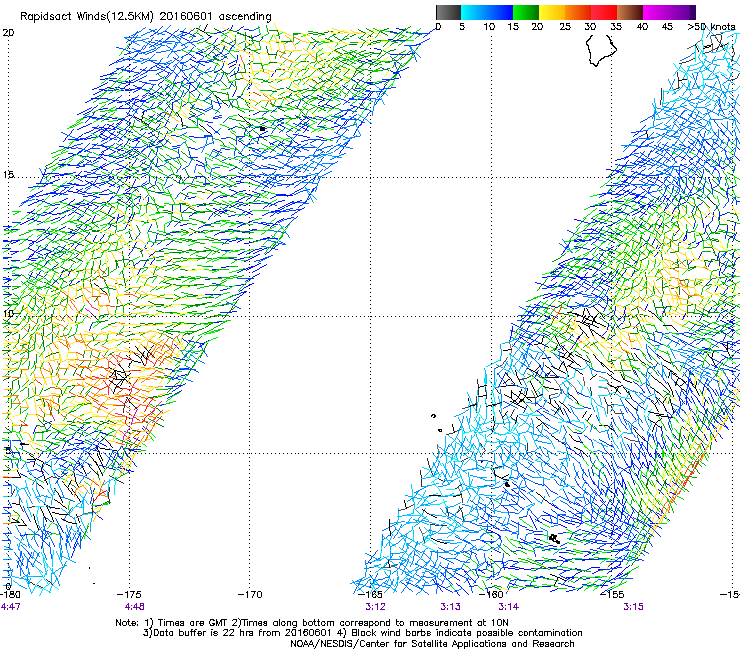The image size is (740, 650).
Task: Click the purple time label '3:14'
Action: [509, 607]
